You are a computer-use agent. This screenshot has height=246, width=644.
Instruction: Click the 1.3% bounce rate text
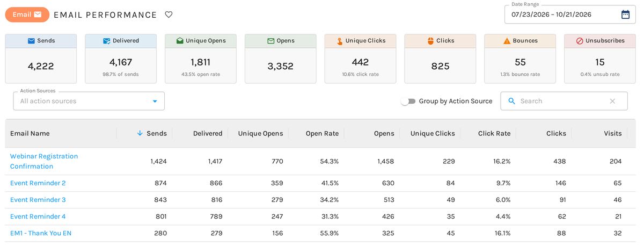click(520, 75)
